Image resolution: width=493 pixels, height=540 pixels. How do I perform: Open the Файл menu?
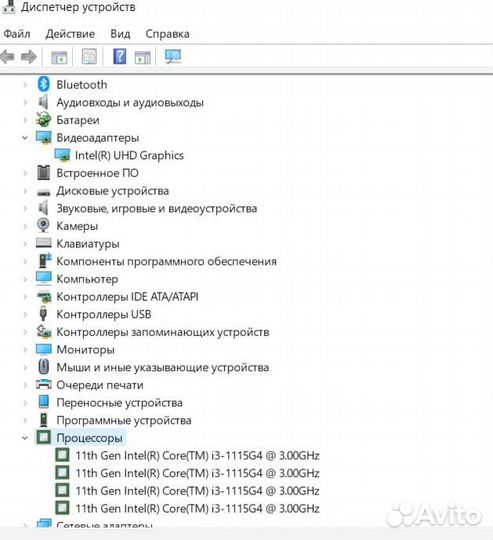point(17,34)
